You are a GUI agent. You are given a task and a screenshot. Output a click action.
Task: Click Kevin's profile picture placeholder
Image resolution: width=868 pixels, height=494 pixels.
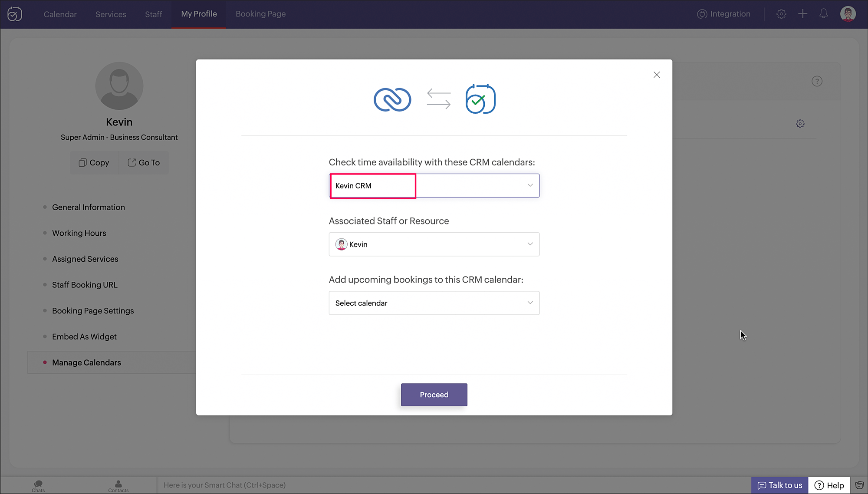pyautogui.click(x=119, y=86)
